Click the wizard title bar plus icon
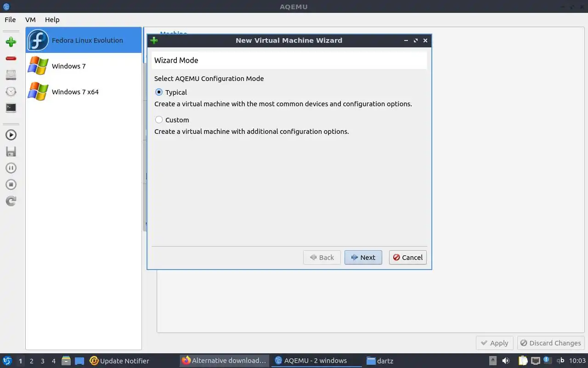Viewport: 588px width, 368px height. coord(154,40)
